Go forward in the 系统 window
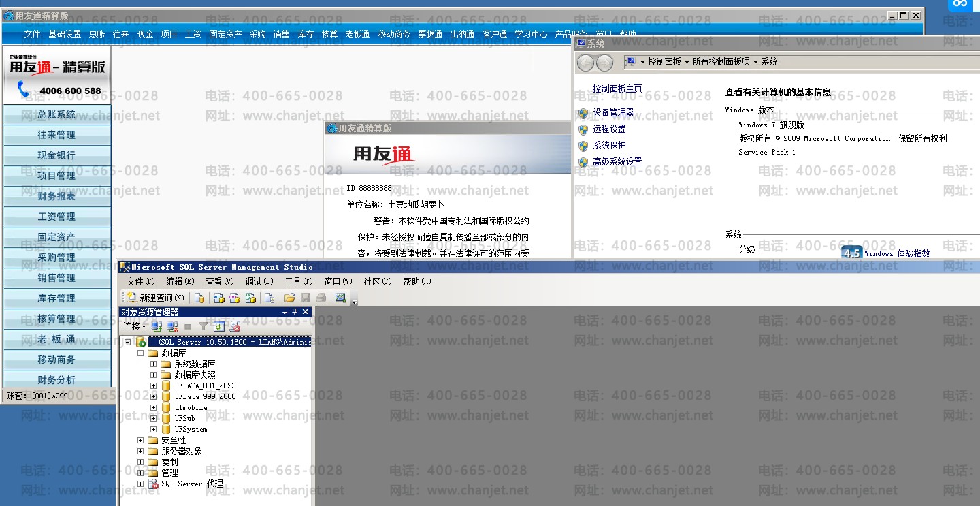 coord(604,63)
